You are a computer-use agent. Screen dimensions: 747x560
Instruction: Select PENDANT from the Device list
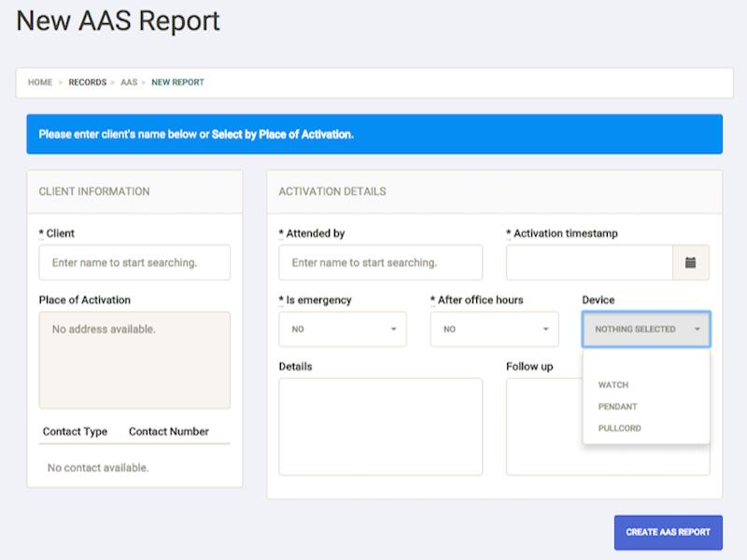click(x=646, y=406)
